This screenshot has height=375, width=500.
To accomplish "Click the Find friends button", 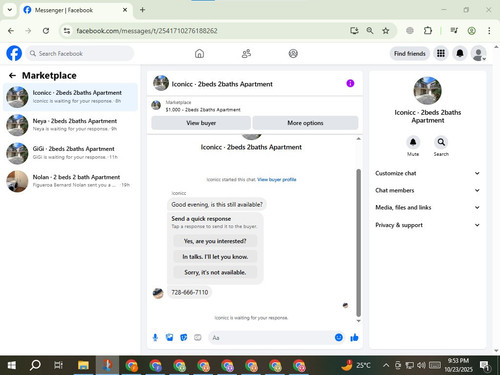I will pos(410,53).
